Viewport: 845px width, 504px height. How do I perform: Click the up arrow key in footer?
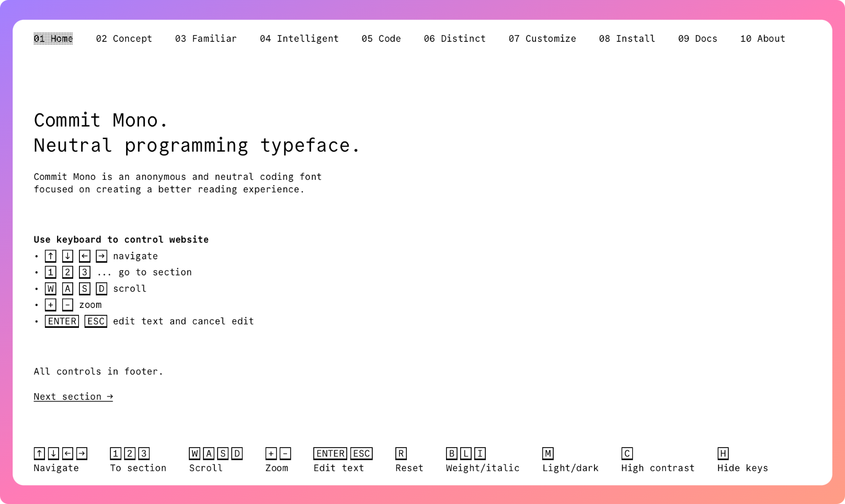point(39,453)
